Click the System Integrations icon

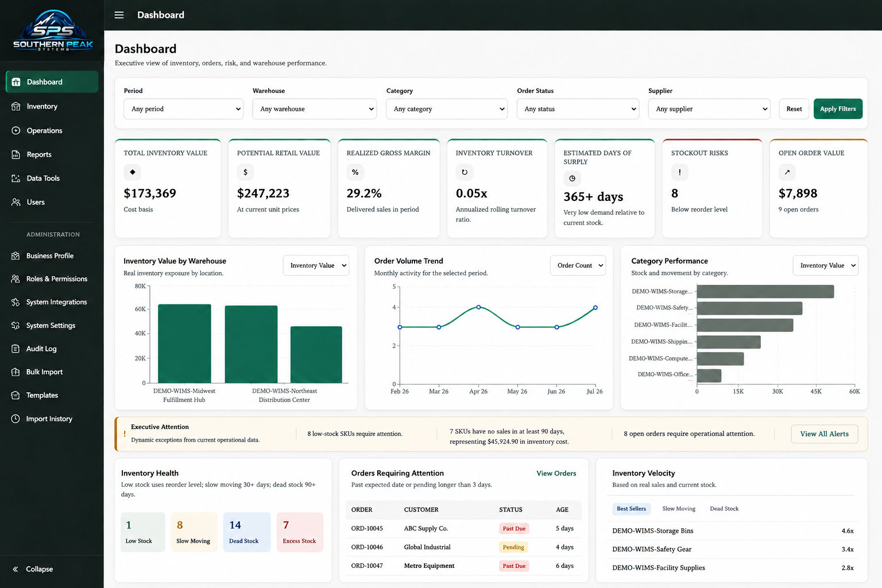coord(16,302)
